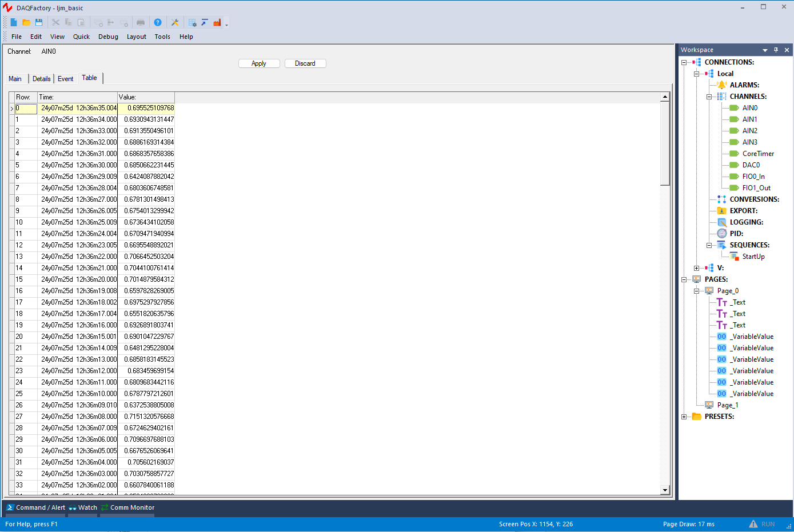Open the Help question mark icon
Screen dimensions: 794x532
158,22
